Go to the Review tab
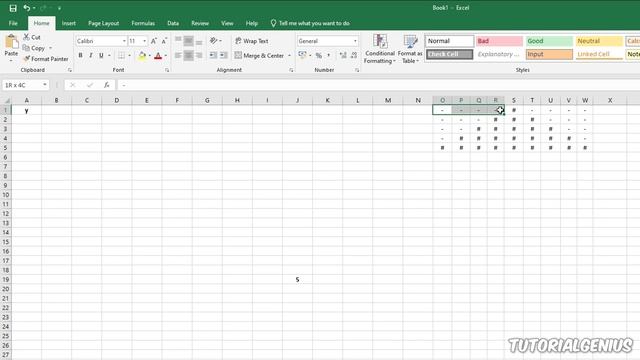 [x=200, y=23]
